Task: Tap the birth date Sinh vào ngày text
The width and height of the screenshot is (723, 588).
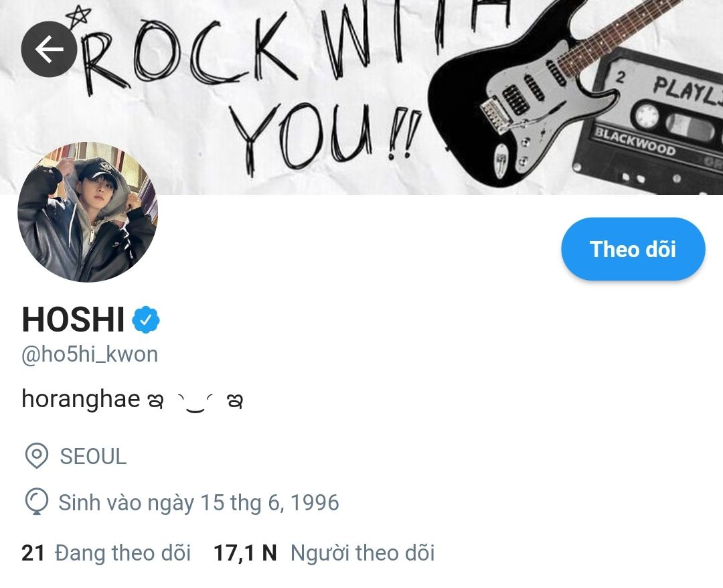Action: tap(199, 503)
